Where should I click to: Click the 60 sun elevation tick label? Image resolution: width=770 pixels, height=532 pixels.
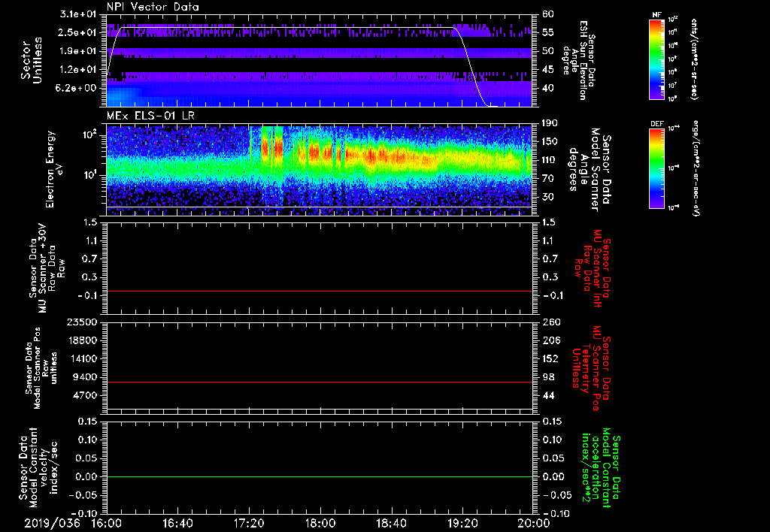[x=548, y=14]
